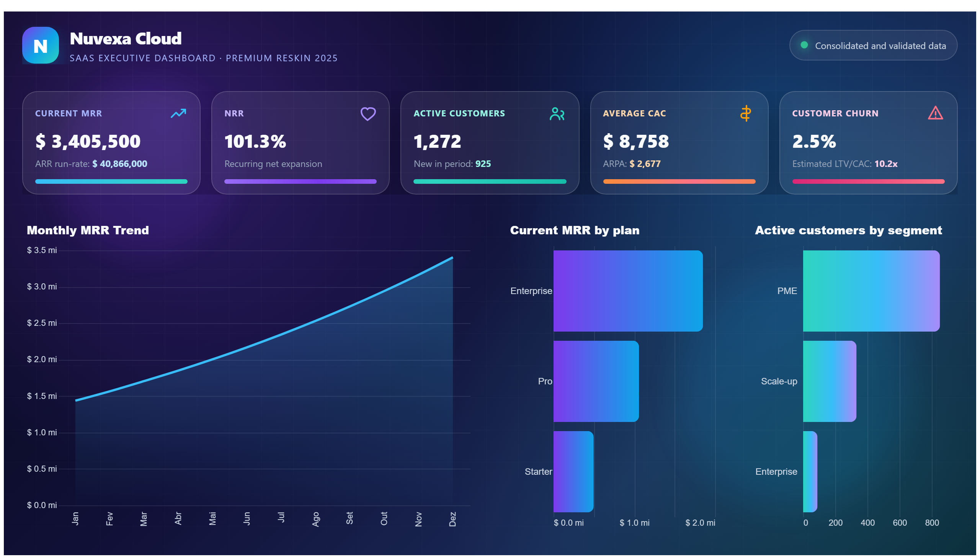Click the Pro plan label
This screenshot has width=980, height=559.
545,381
